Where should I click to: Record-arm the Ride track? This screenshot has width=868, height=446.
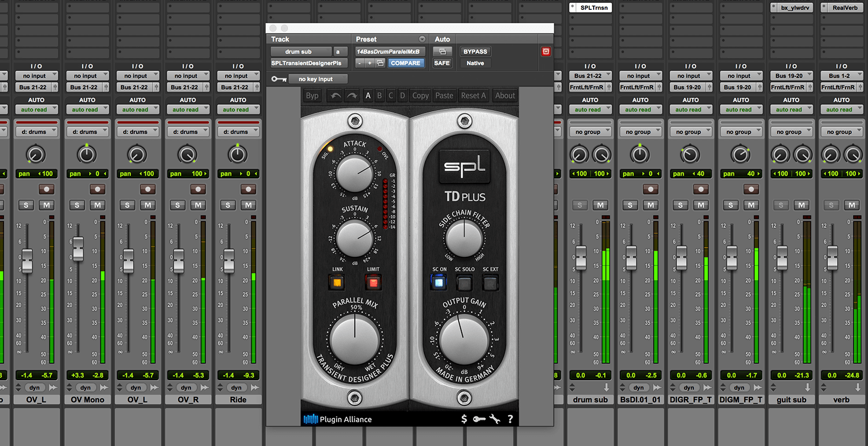tap(248, 189)
